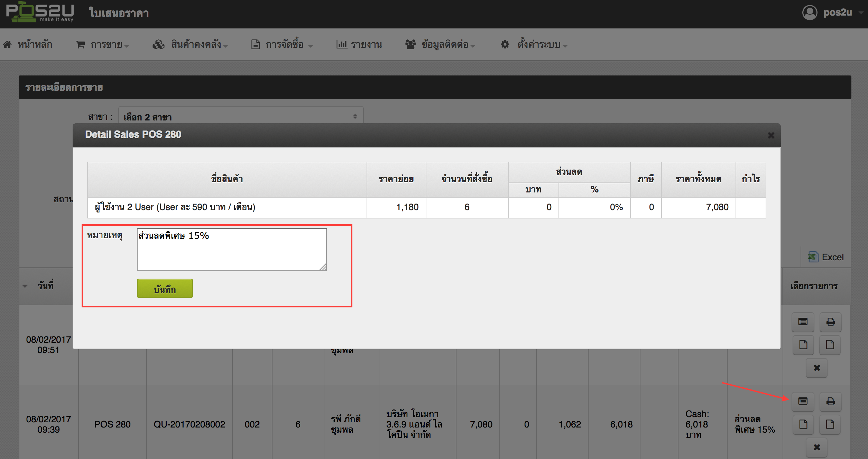Click the 0% discount percent cell

coord(594,207)
